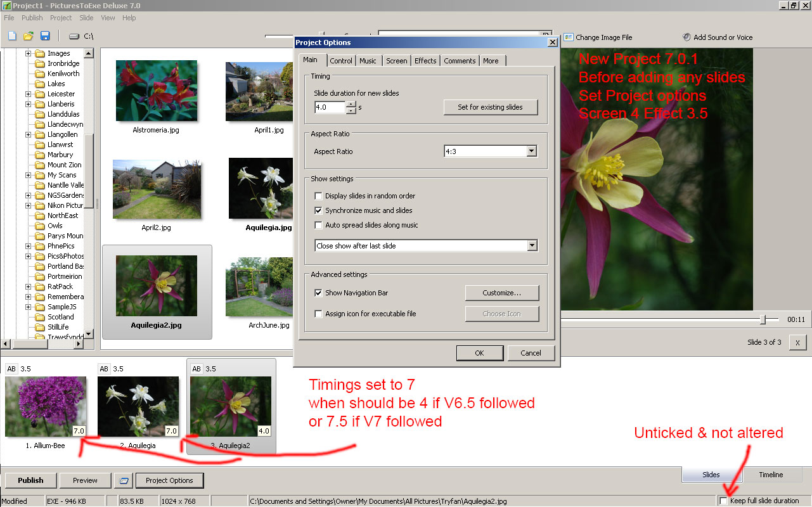Click the Kenilworth folder icon
Viewport: 812px width, 507px height.
(40, 74)
